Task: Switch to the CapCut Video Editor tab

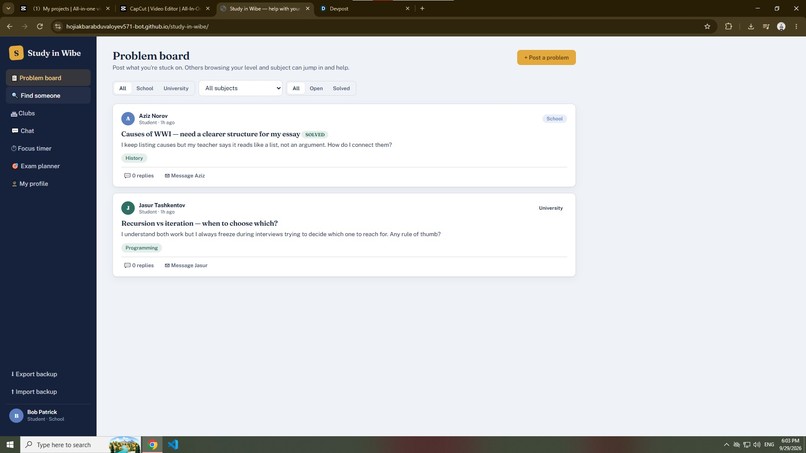Action: pyautogui.click(x=164, y=9)
